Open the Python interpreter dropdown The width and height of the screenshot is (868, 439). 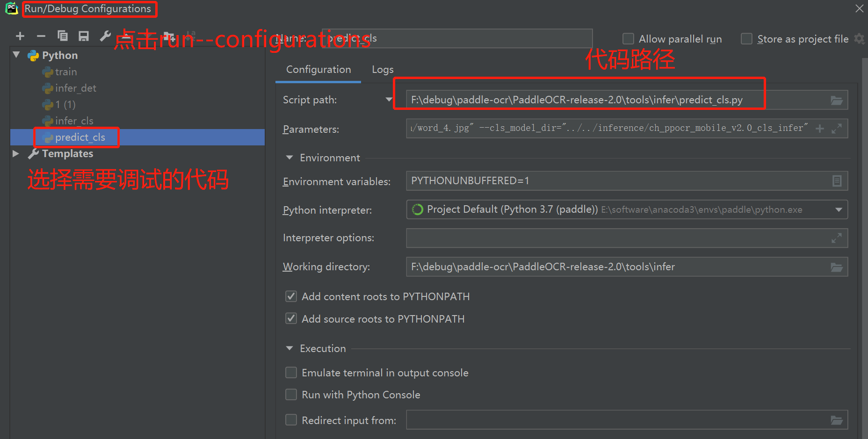839,209
